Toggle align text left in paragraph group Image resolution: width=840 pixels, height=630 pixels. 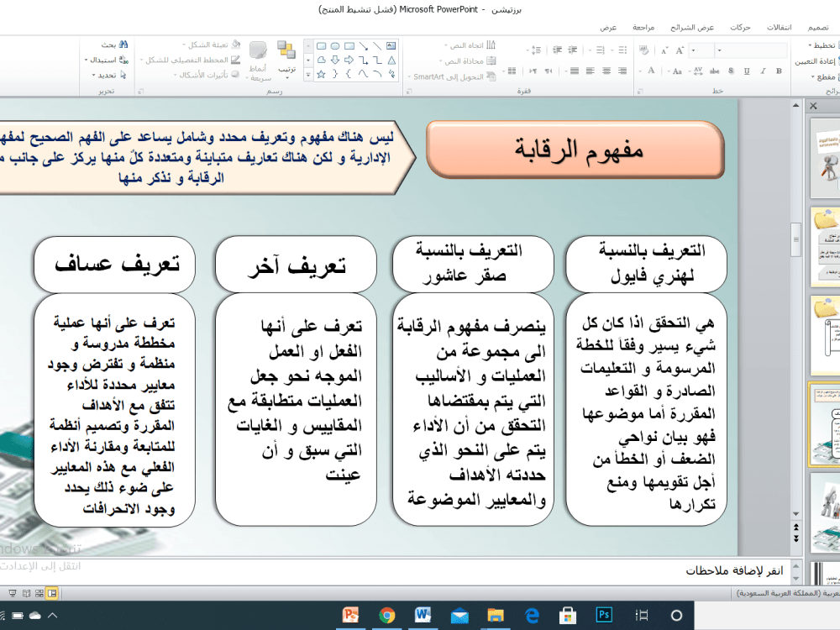point(591,71)
